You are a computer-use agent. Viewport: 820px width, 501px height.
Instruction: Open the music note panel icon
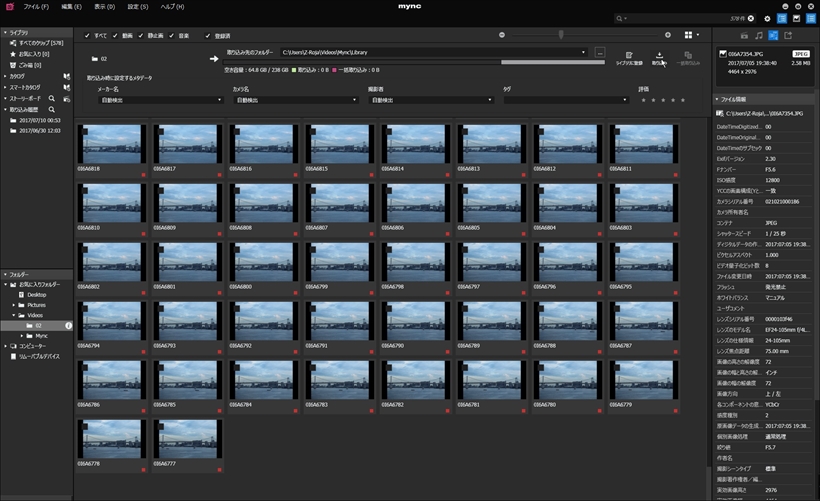tap(759, 36)
